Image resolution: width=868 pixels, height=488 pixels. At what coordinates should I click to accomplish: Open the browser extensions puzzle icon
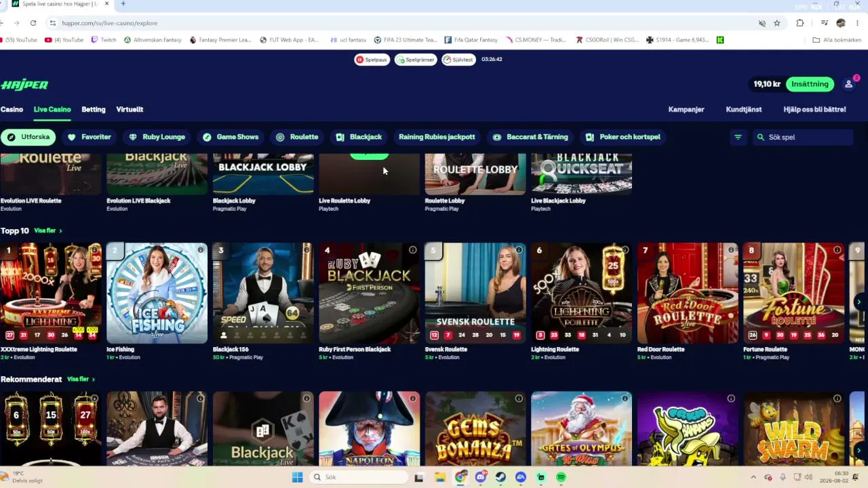(800, 23)
